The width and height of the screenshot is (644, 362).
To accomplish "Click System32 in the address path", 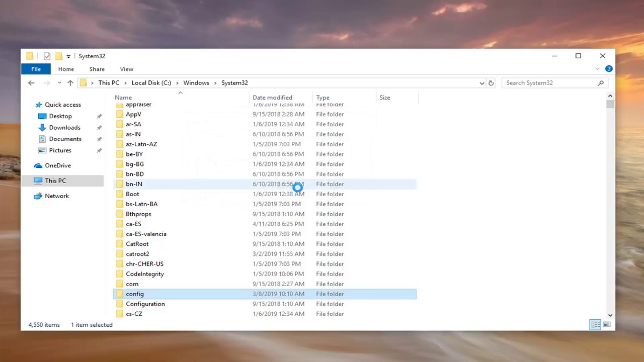I will coord(234,83).
